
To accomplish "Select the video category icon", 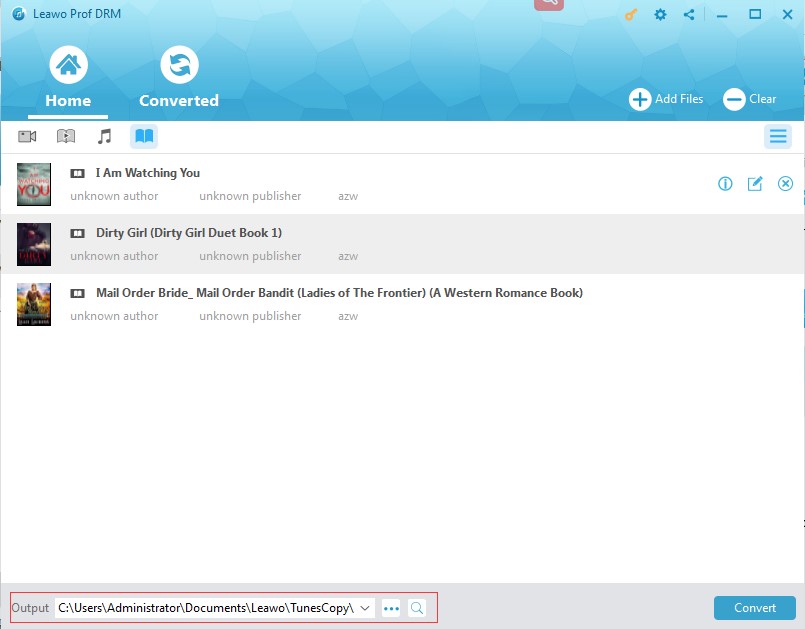I will pos(27,137).
